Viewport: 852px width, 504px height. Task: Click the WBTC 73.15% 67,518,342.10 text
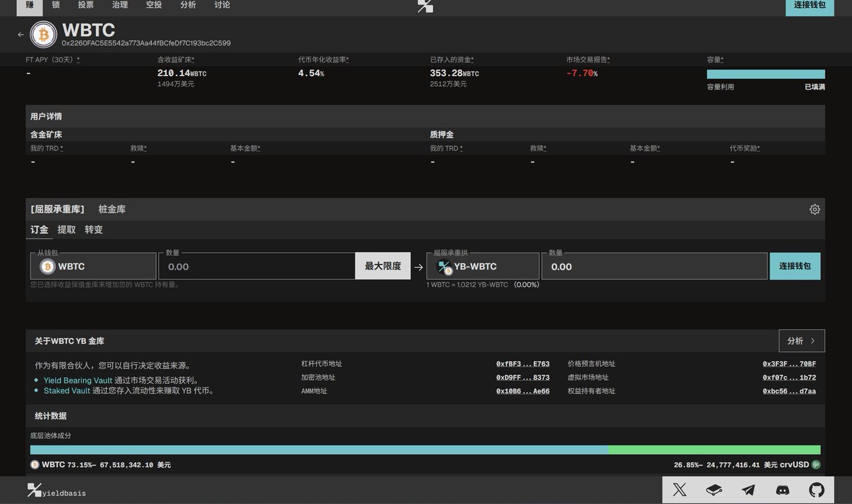(106, 465)
